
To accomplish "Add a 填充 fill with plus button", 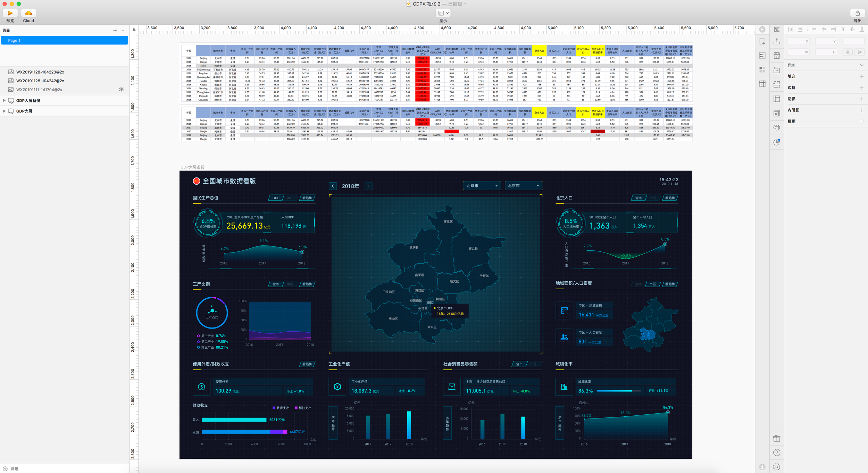I will coord(861,76).
